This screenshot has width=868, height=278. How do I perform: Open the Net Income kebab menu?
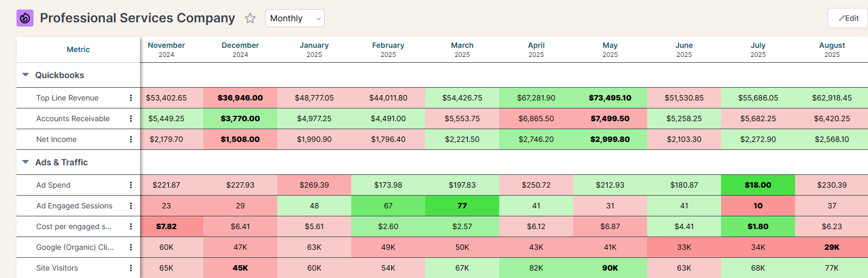coord(131,139)
